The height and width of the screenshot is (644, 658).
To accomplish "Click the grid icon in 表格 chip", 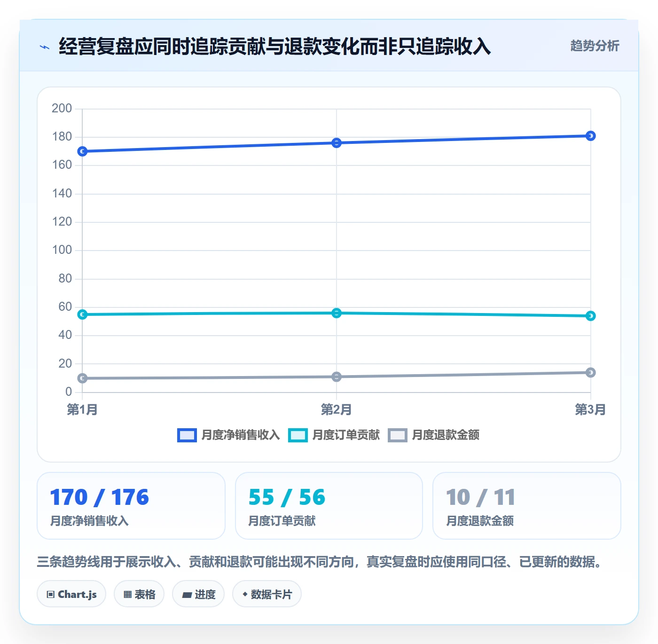I will tap(127, 595).
